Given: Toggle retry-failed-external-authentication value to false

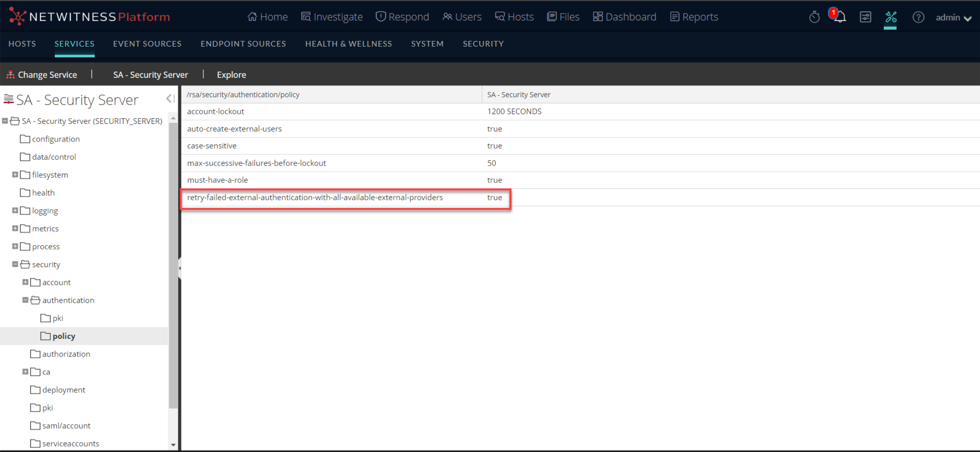Looking at the screenshot, I should tap(494, 197).
